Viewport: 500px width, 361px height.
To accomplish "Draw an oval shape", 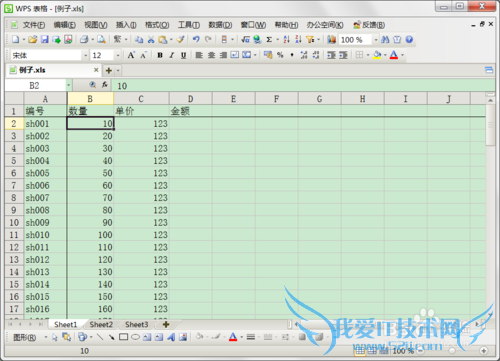I will click(135, 337).
